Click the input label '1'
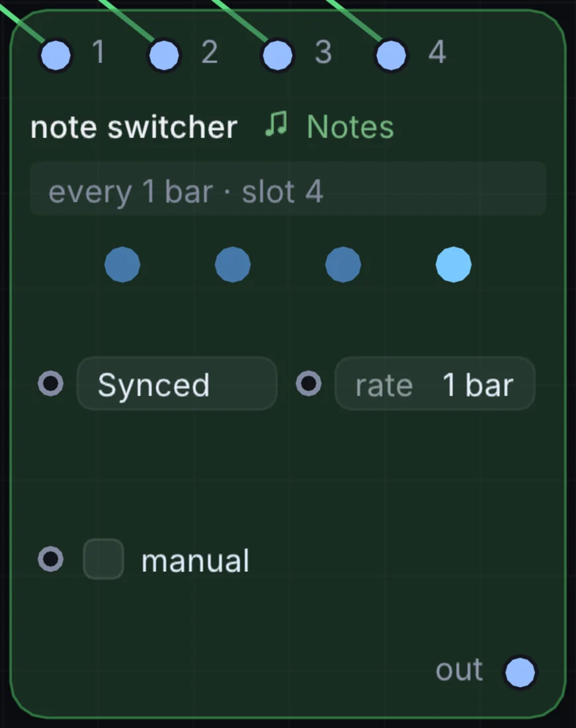 click(x=99, y=52)
